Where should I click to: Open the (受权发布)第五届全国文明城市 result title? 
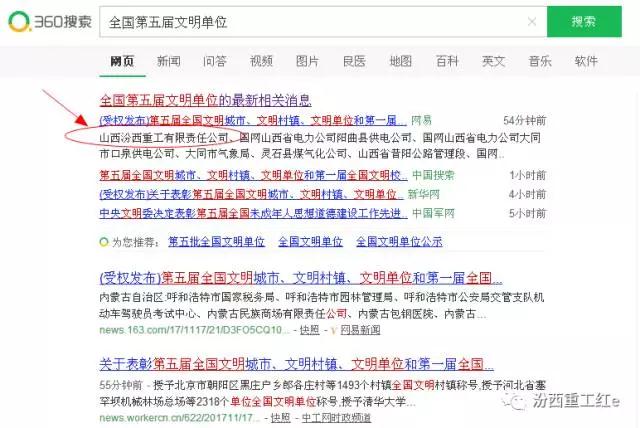coord(301,278)
